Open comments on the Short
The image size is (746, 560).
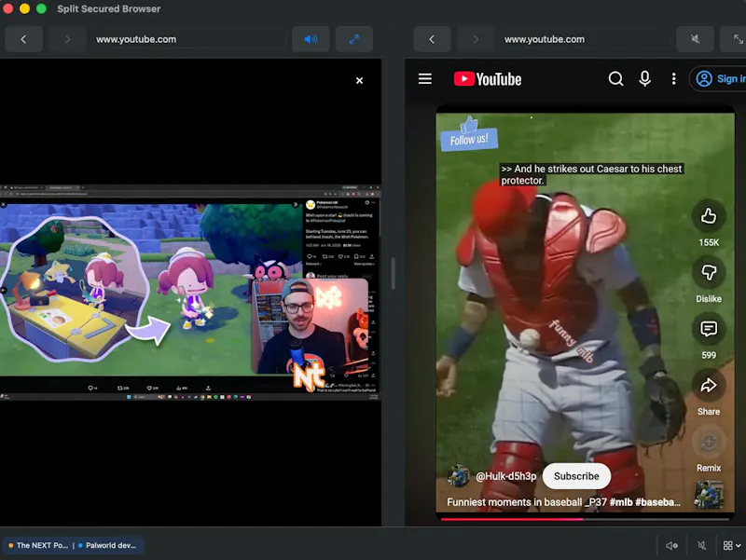click(709, 329)
